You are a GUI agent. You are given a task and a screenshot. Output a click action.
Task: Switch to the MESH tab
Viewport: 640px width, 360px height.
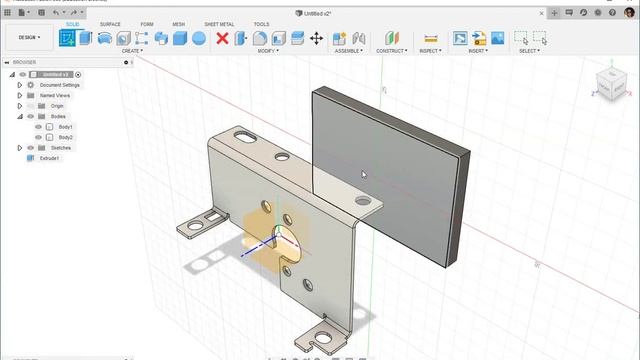(x=178, y=24)
